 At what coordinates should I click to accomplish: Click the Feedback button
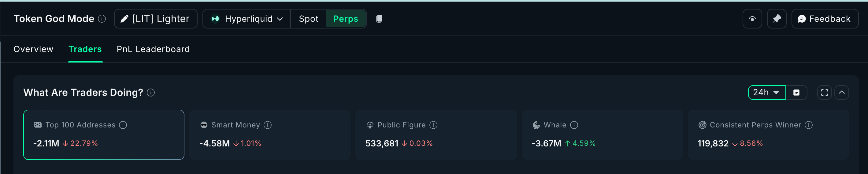click(824, 19)
